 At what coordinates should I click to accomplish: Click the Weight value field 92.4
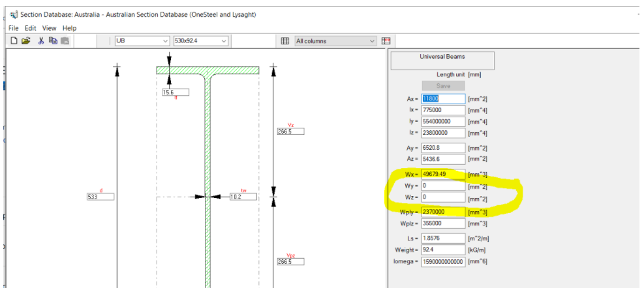pyautogui.click(x=443, y=250)
